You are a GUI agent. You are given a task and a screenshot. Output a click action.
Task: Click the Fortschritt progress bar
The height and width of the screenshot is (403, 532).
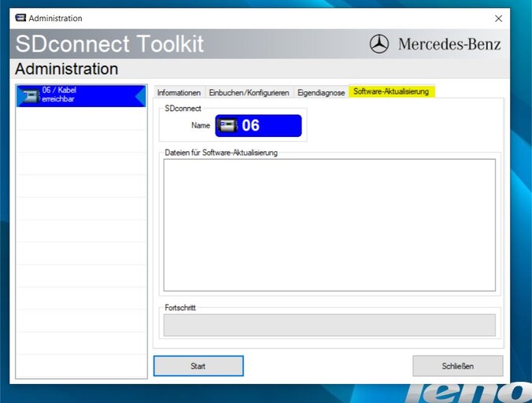pyautogui.click(x=330, y=325)
